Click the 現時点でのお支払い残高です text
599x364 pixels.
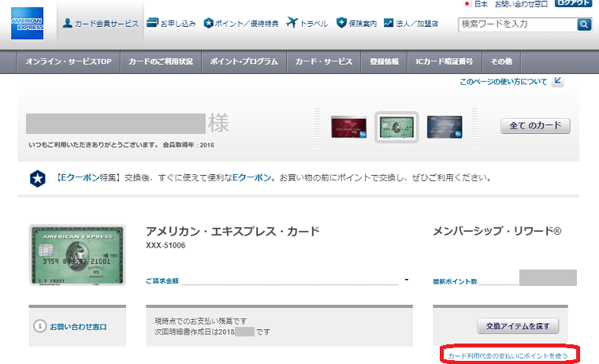(x=200, y=321)
